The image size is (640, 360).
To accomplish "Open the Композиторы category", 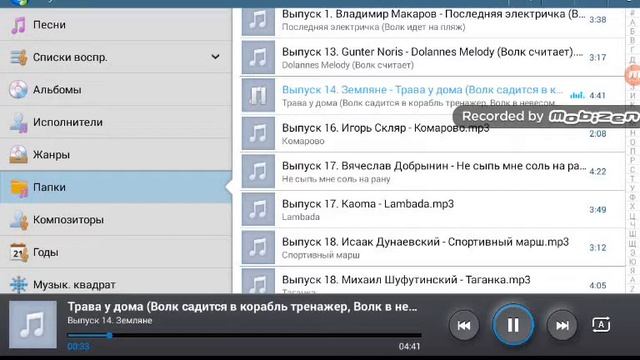I will coord(116,220).
